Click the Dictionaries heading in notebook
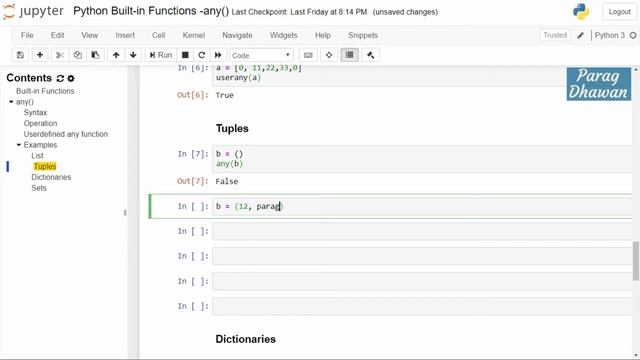This screenshot has width=640, height=360. pos(245,339)
